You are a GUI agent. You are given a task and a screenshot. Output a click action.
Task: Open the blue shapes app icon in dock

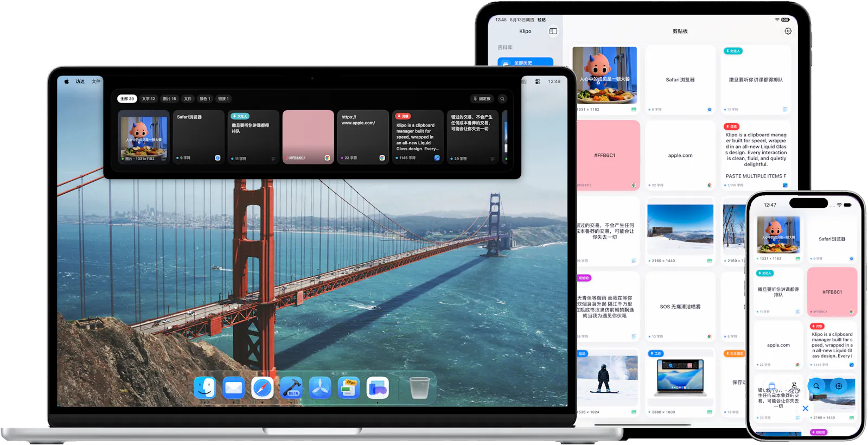[378, 388]
